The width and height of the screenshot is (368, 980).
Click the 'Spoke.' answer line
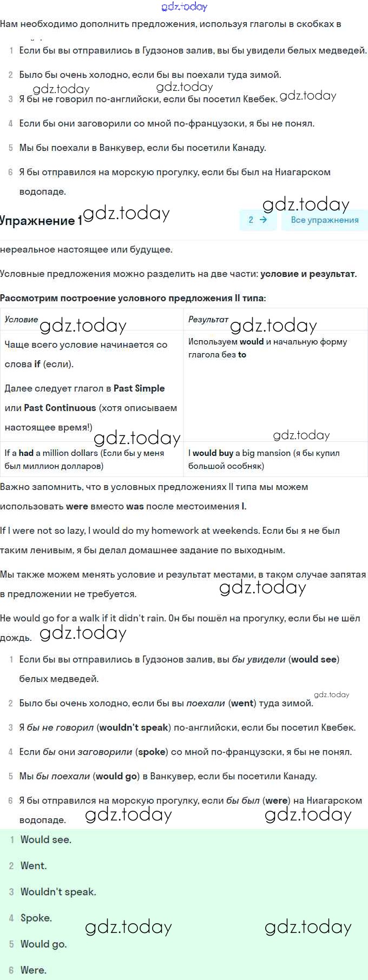click(36, 918)
